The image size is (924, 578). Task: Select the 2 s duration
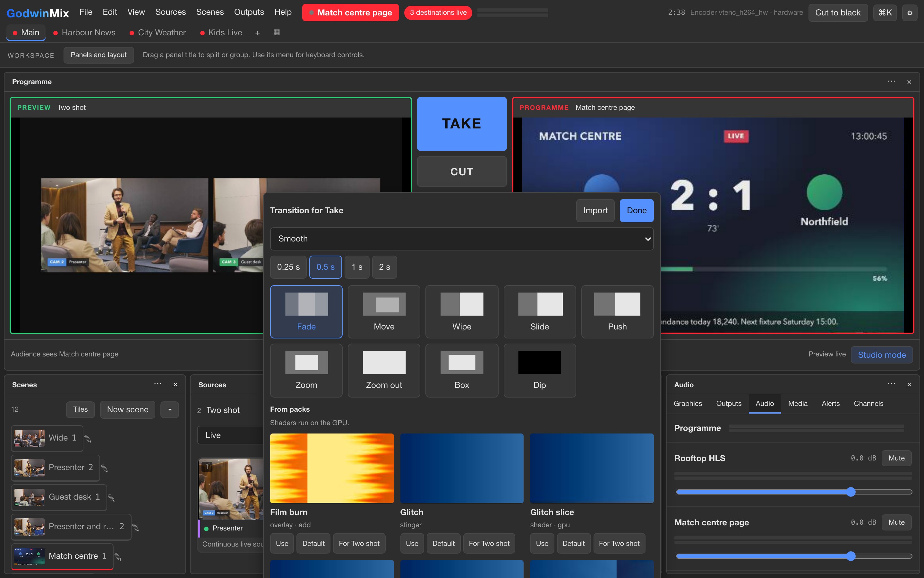pos(384,267)
